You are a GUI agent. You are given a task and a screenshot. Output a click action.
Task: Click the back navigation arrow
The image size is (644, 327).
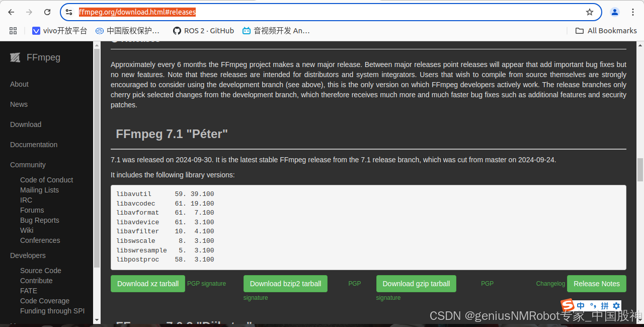[10, 12]
